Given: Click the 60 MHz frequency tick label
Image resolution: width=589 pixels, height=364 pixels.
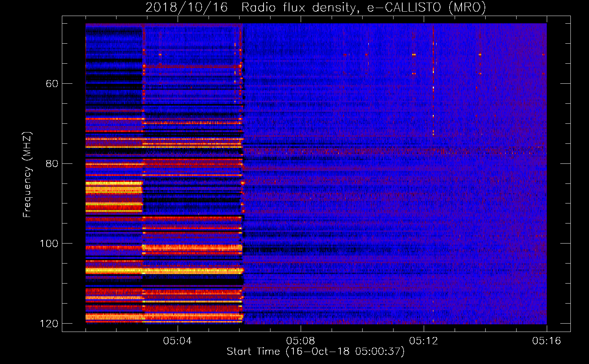Looking at the screenshot, I should point(52,84).
